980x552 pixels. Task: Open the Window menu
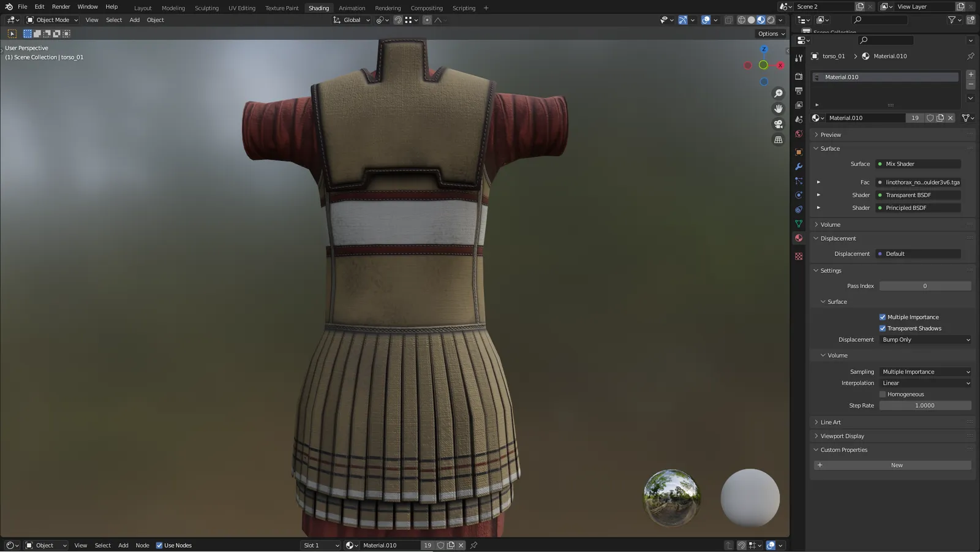[88, 7]
